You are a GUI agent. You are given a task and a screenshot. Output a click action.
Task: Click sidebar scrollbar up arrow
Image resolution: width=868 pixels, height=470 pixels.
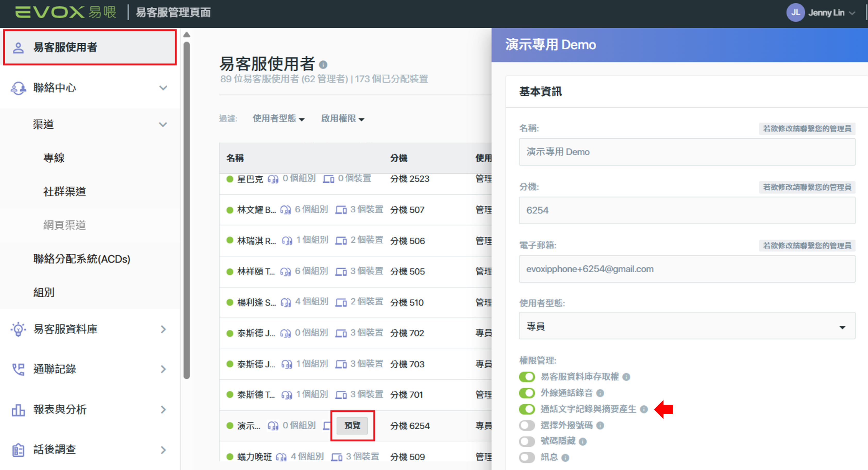[187, 35]
